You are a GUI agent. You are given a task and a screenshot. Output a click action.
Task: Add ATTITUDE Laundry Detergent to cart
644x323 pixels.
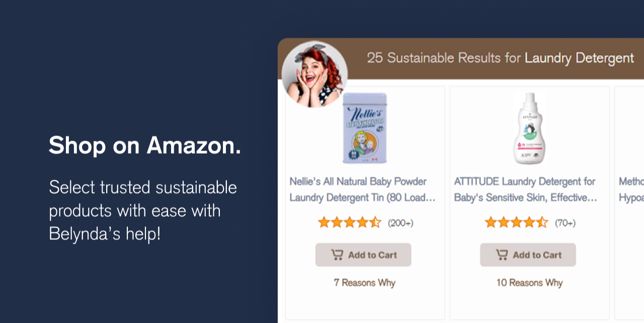[528, 255]
